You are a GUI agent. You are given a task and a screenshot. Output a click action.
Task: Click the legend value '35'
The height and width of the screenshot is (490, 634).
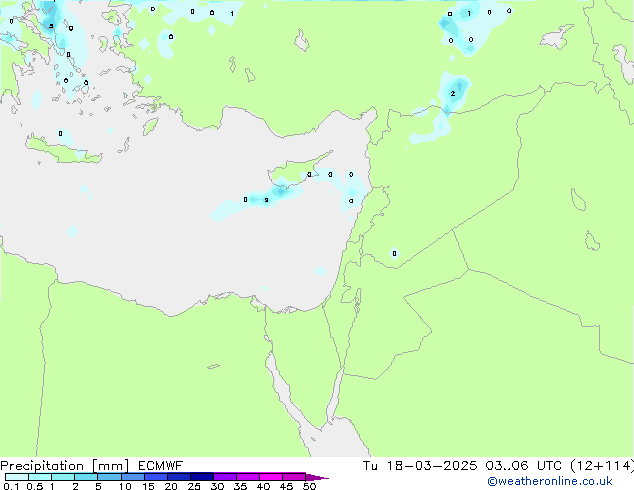click(x=240, y=486)
